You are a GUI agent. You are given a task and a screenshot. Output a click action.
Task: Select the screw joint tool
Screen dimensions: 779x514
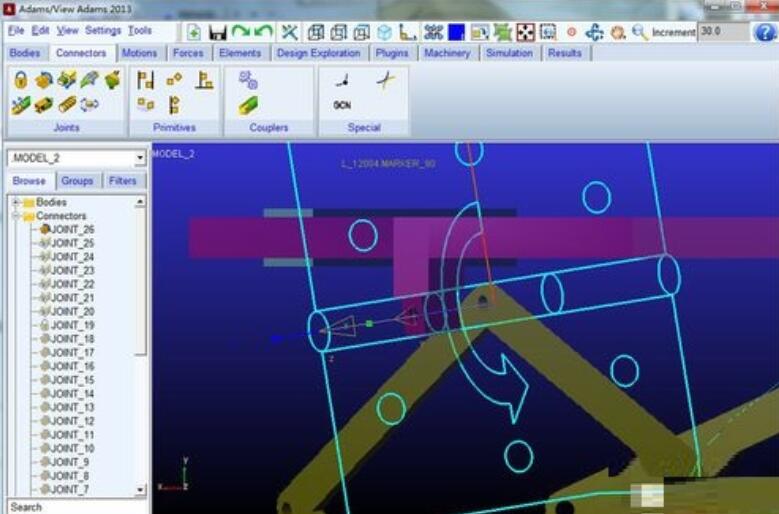pos(67,105)
